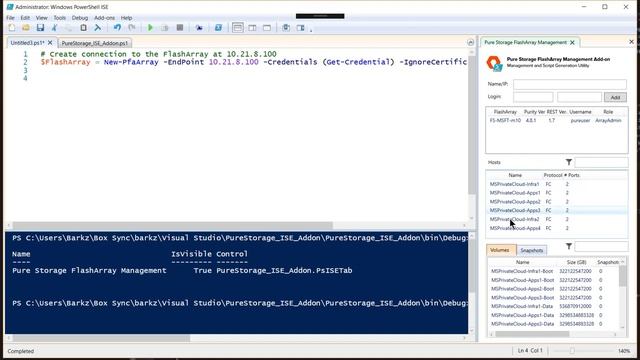Collapse the script pane with the round arrow
Viewport: 640px width, 360px height.
click(x=470, y=42)
